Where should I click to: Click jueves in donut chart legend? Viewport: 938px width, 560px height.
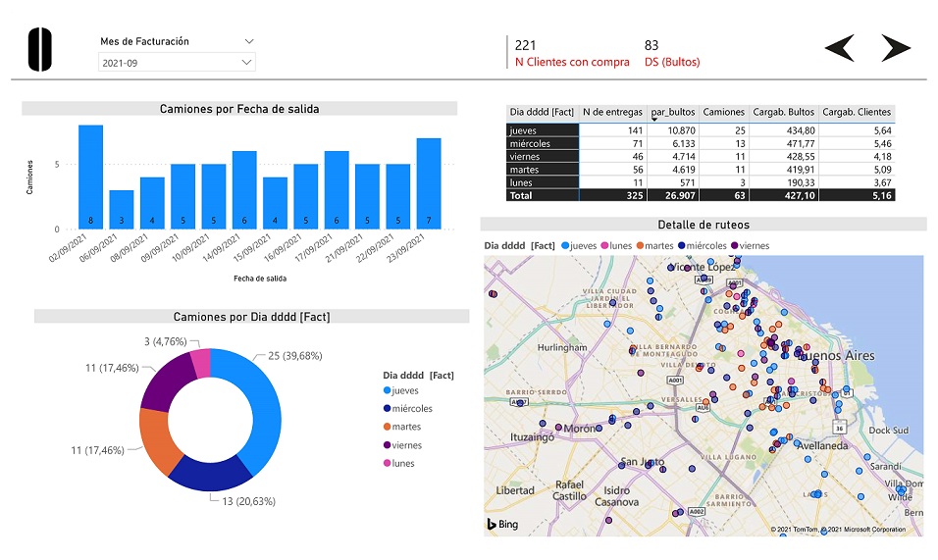coord(400,391)
